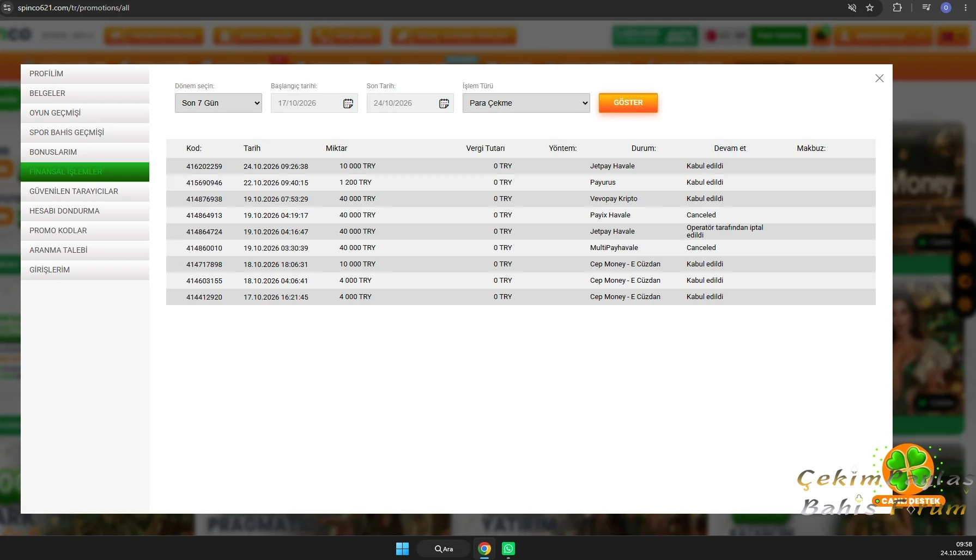Open the browser extensions puzzle icon
Viewport: 976px width, 560px height.
pyautogui.click(x=897, y=8)
